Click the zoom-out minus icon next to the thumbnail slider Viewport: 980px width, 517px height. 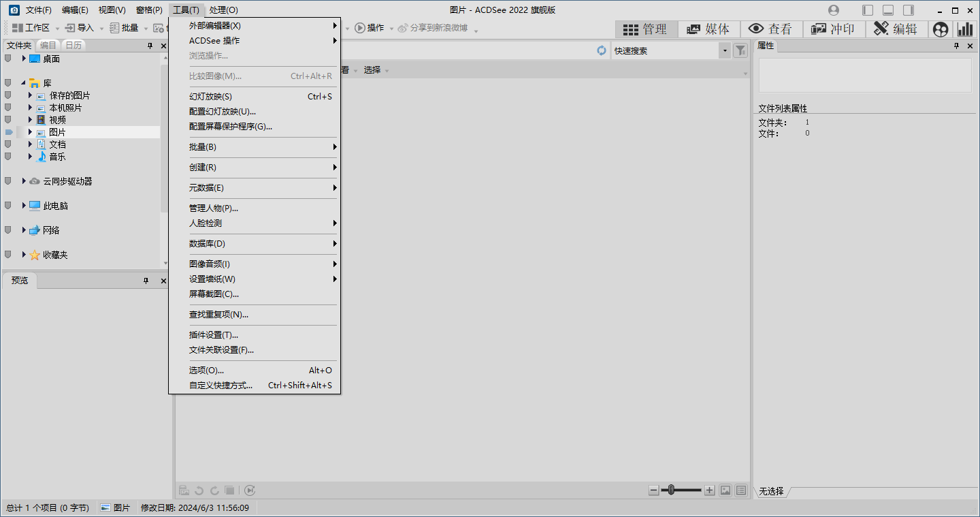point(654,490)
